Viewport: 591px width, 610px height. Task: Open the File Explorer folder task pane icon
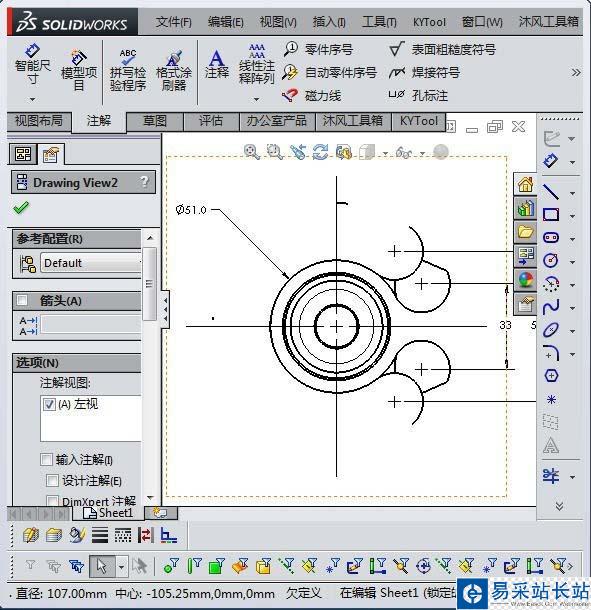(525, 232)
